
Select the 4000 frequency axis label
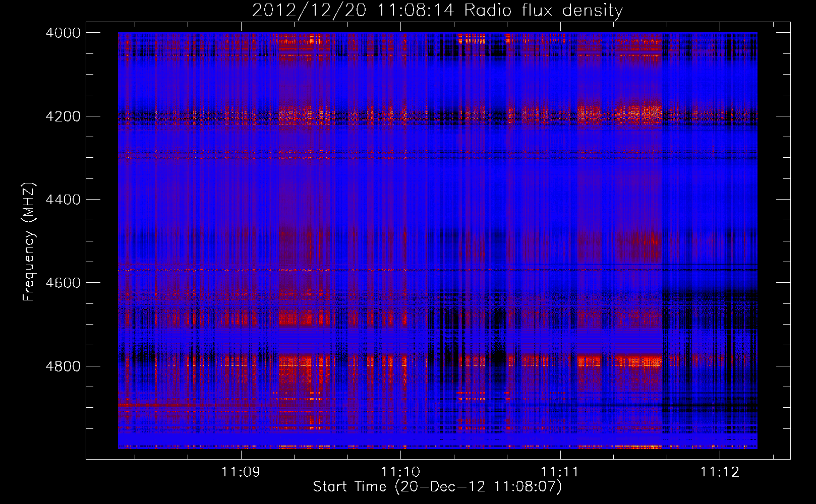point(63,33)
